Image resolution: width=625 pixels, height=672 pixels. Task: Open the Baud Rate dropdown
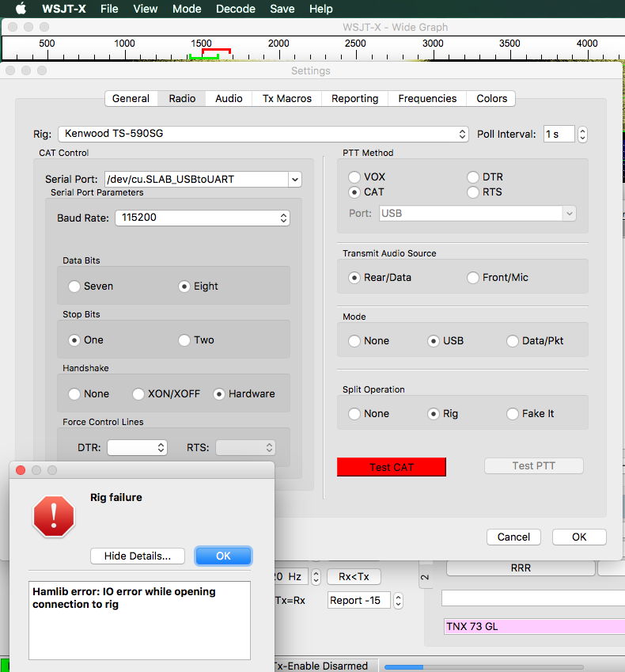[x=203, y=218]
